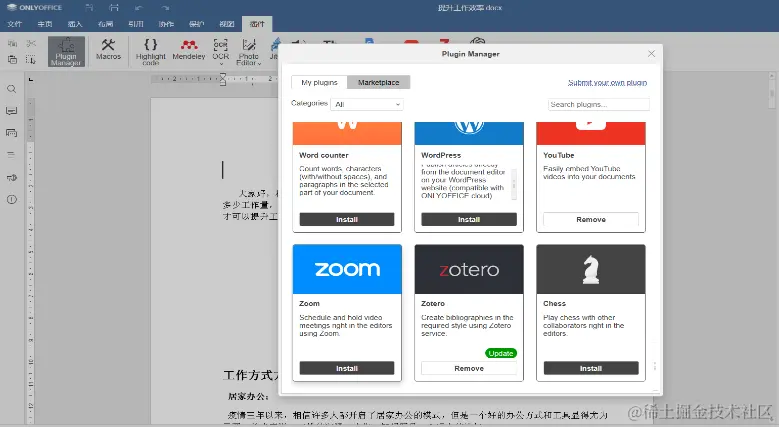
Task: Click the WordPress description scrollbar
Action: (x=514, y=184)
